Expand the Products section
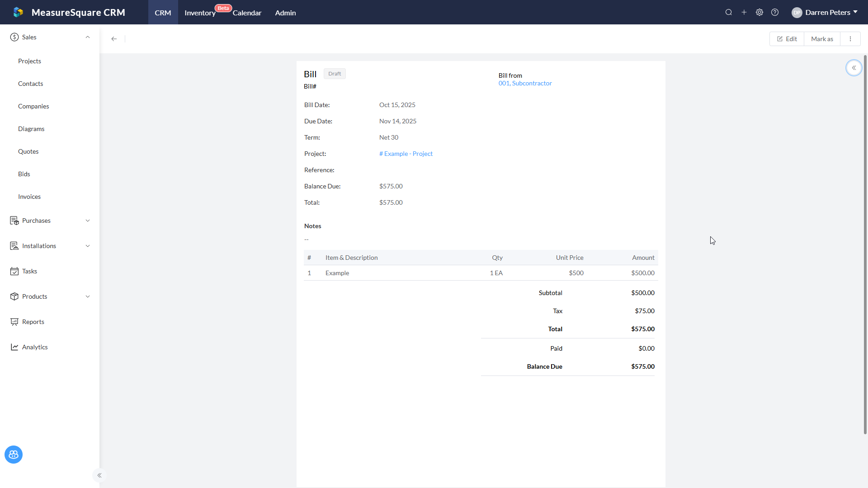The width and height of the screenshot is (868, 488). (88, 296)
